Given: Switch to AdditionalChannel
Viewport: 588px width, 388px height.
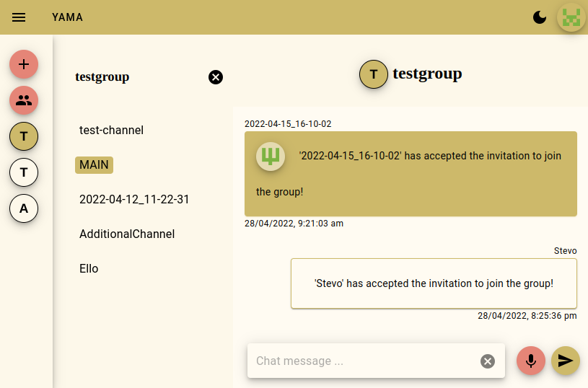Looking at the screenshot, I should (127, 234).
